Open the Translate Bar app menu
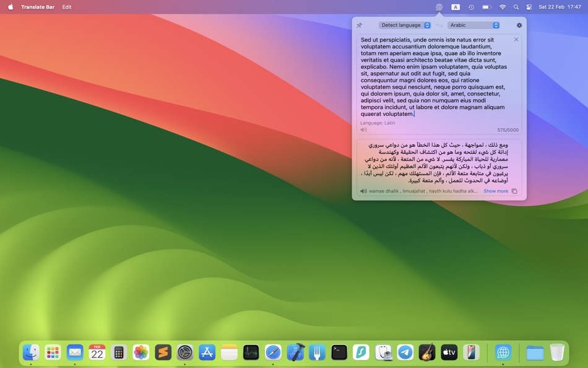Screen dimensions: 588x368 click(x=38, y=7)
